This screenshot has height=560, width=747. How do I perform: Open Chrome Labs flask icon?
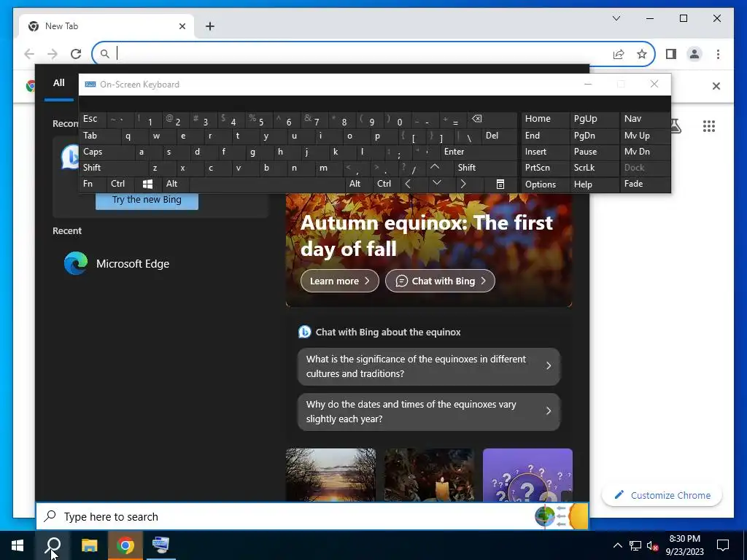pyautogui.click(x=675, y=126)
